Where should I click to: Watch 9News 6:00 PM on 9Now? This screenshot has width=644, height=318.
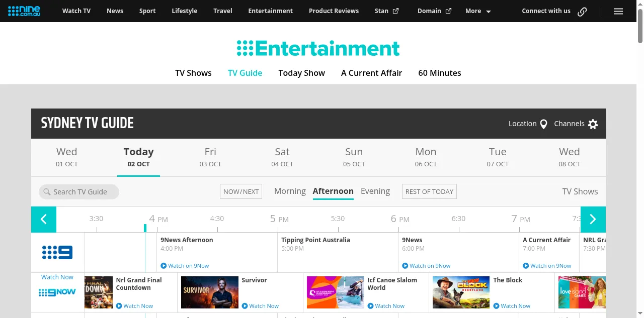click(426, 266)
